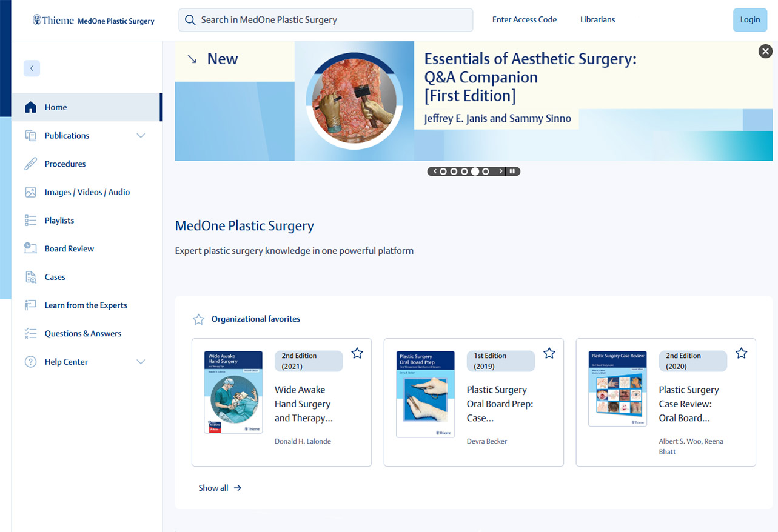Open the Home section in sidebar
This screenshot has height=532, width=778.
tap(55, 107)
